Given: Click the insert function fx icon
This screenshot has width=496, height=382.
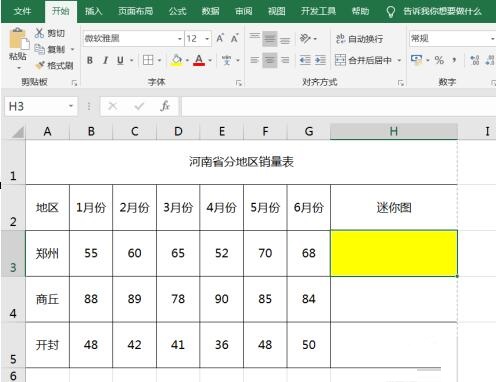Looking at the screenshot, I should 165,106.
